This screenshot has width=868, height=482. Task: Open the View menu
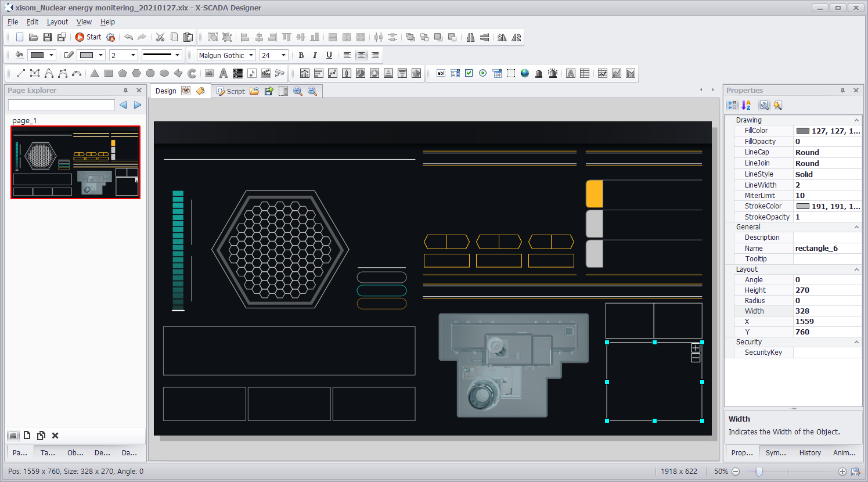point(84,22)
